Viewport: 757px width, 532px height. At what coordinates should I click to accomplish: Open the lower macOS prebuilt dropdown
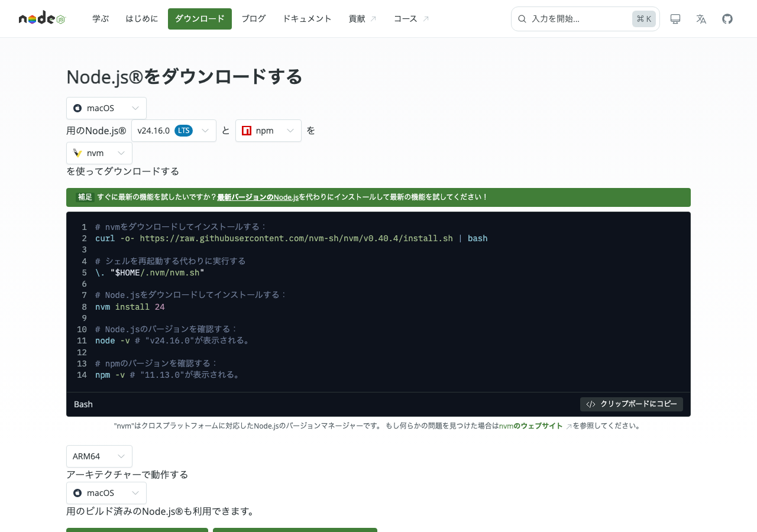coord(106,493)
